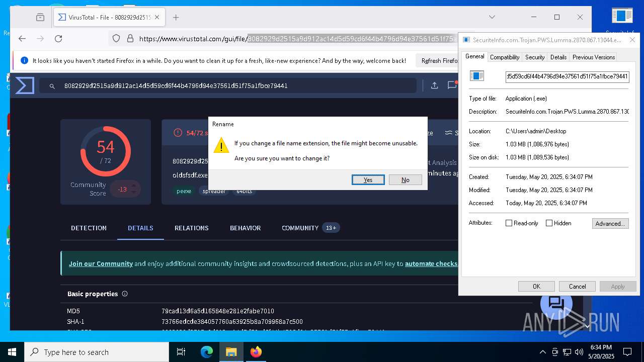Open the VirusTotal notifications chat icon
The height and width of the screenshot is (362, 644).
coord(452,86)
